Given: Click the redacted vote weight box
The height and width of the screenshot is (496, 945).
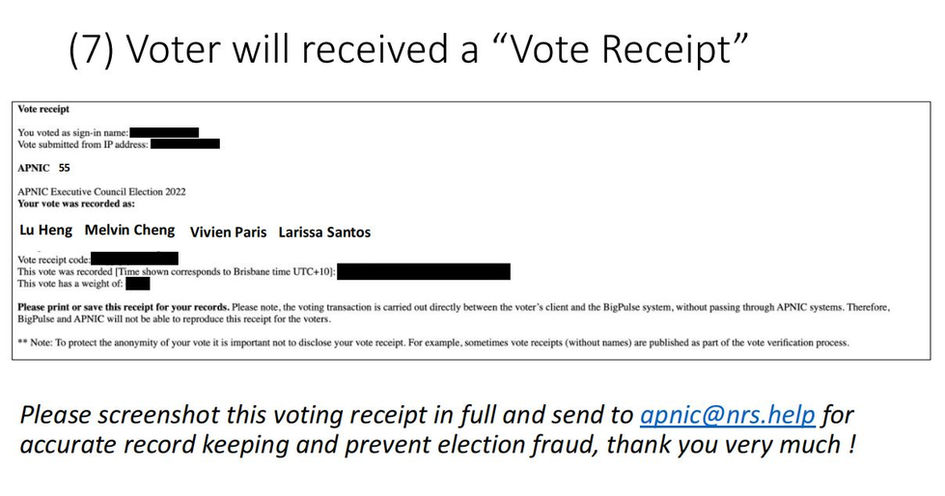Looking at the screenshot, I should coord(137,283).
